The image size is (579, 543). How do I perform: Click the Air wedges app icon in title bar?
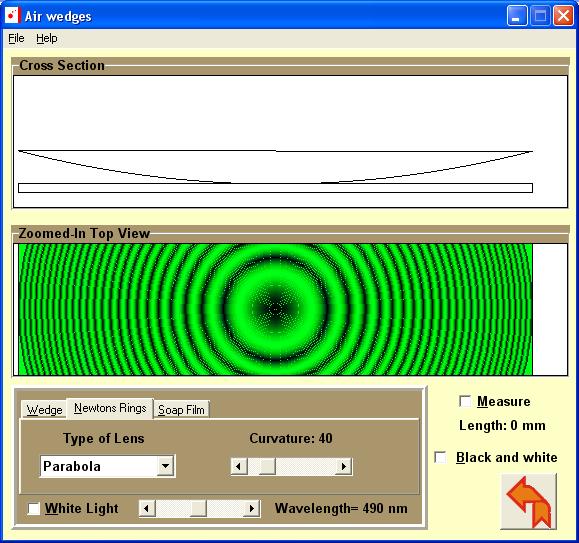click(12, 16)
